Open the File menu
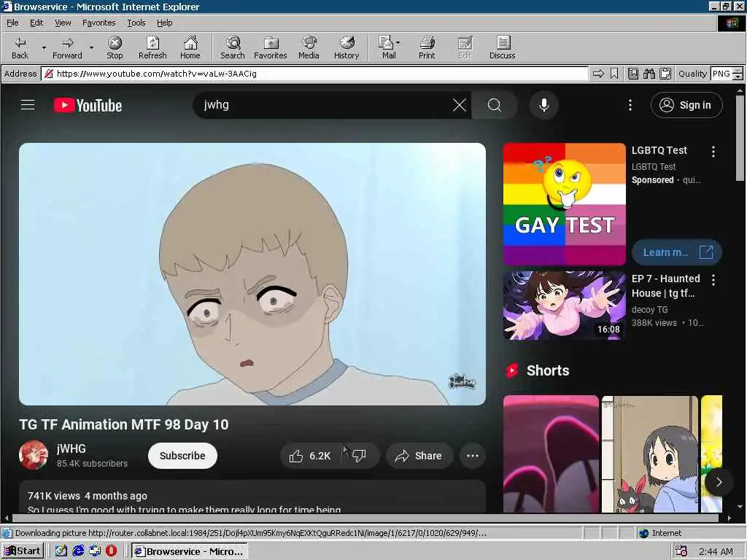This screenshot has height=560, width=747. click(x=12, y=23)
